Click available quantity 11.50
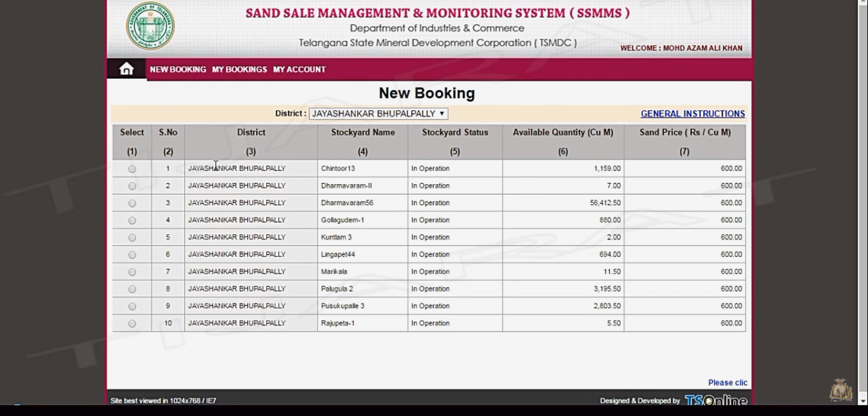This screenshot has height=416, width=868. (x=612, y=271)
